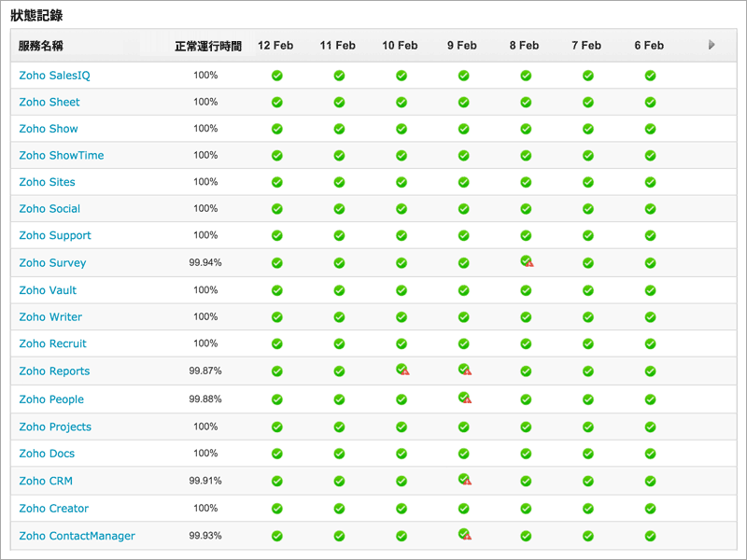Click Zoho SalesIQ green check for 12 Feb
This screenshot has height=560, width=747.
[x=276, y=76]
